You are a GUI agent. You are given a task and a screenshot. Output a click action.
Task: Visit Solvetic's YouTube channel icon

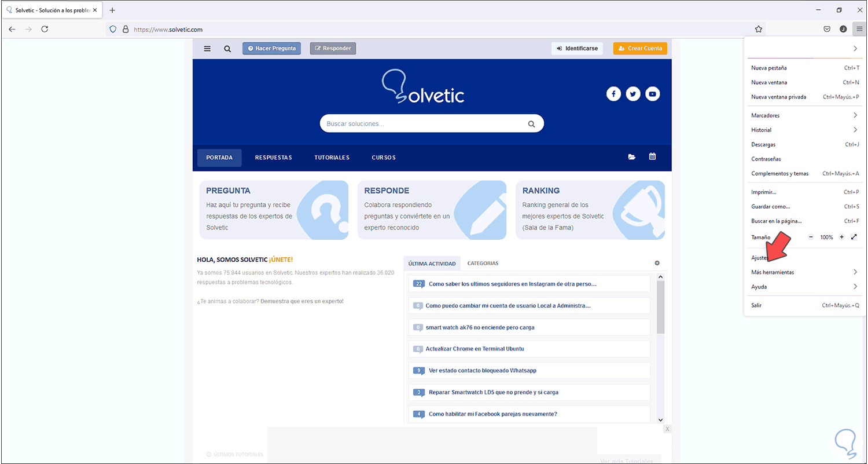click(x=653, y=94)
